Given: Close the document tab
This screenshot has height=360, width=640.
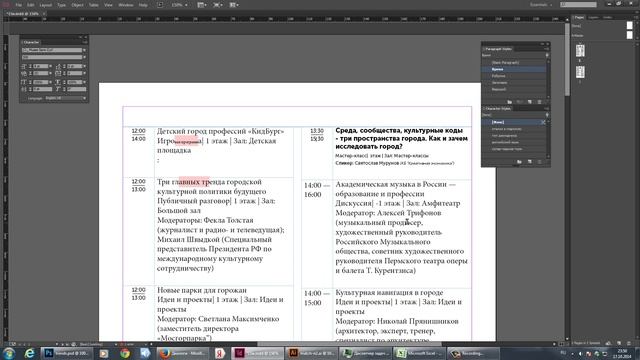Looking at the screenshot, I should 44,14.
